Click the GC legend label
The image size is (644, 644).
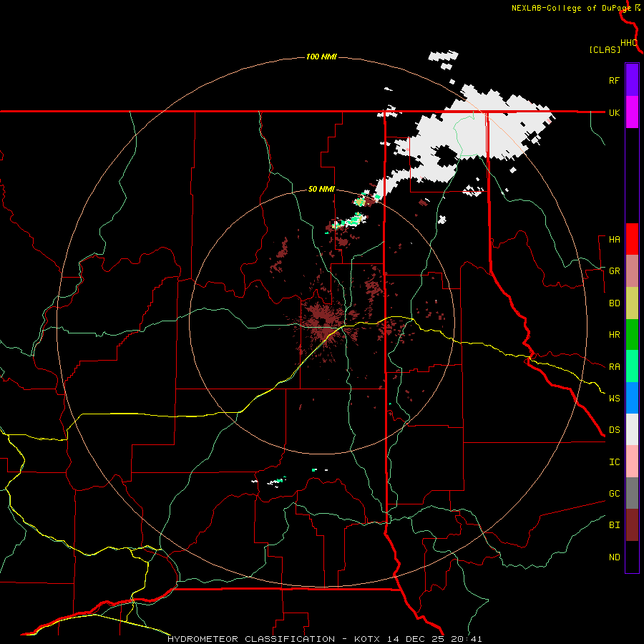[614, 494]
